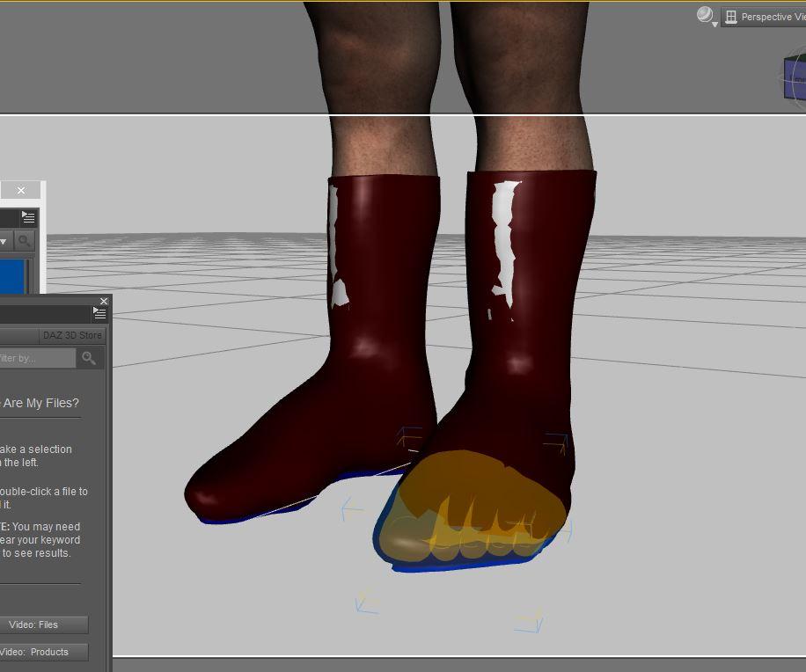Close the upper floating pane with the X
Screen dimensions: 806x672
coord(21,191)
